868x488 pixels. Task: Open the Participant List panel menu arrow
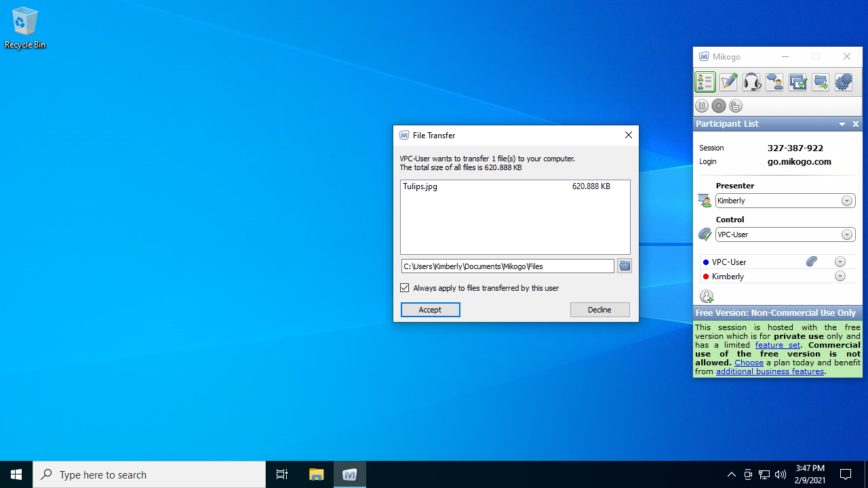(x=842, y=124)
